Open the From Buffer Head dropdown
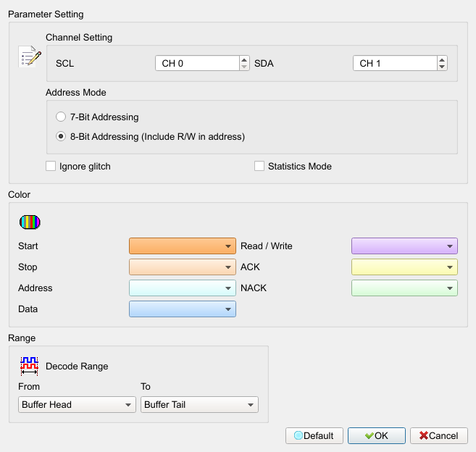Screen dimensions: 476x452 [77, 404]
